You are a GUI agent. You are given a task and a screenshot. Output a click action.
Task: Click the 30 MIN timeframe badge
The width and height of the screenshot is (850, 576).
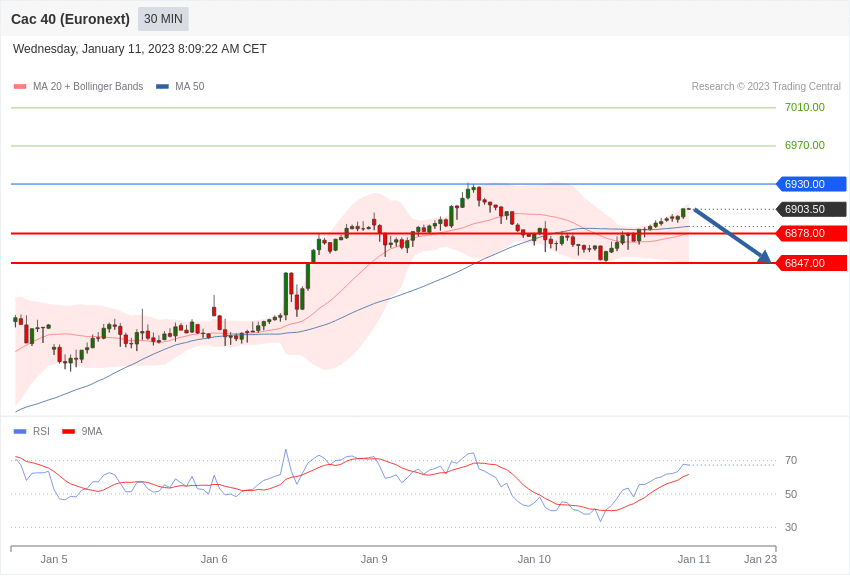pyautogui.click(x=163, y=19)
